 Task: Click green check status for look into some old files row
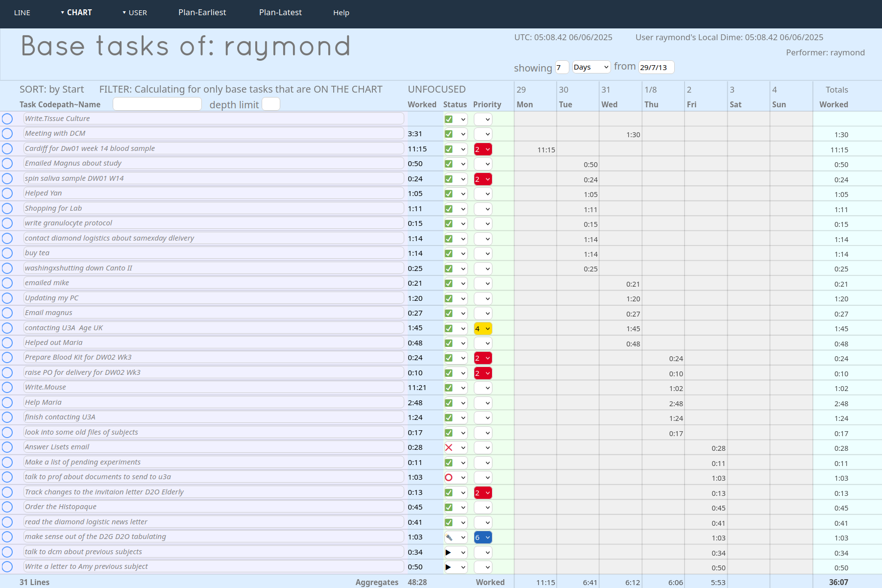pos(449,433)
